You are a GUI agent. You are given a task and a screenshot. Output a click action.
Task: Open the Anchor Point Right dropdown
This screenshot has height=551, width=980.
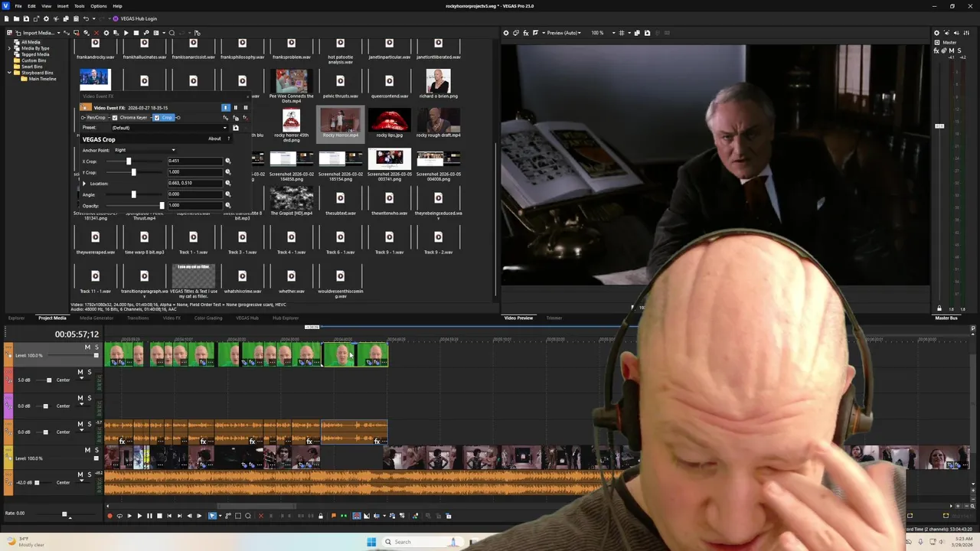point(145,150)
